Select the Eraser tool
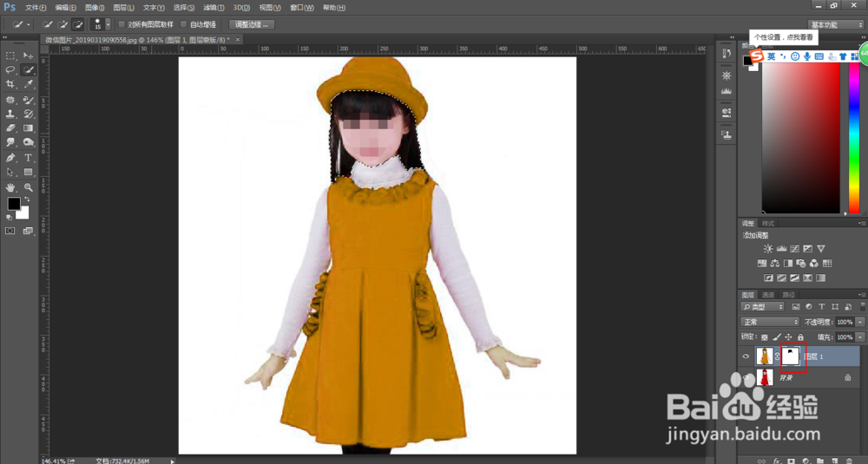The image size is (868, 464). (10, 128)
